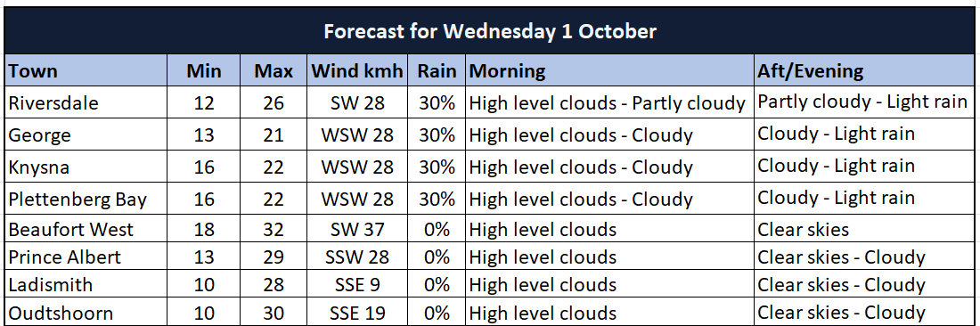Screen dimensions: 980x326
Task: Click the Morning column header
Action: 609,70
